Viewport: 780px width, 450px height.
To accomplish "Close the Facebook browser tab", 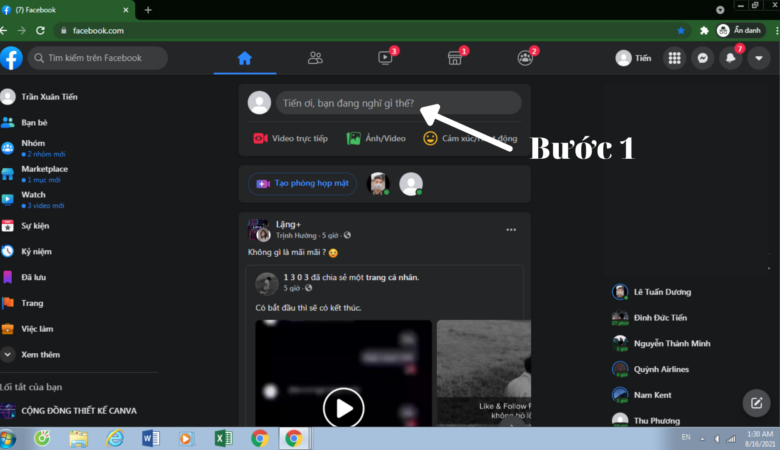I will pyautogui.click(x=125, y=10).
